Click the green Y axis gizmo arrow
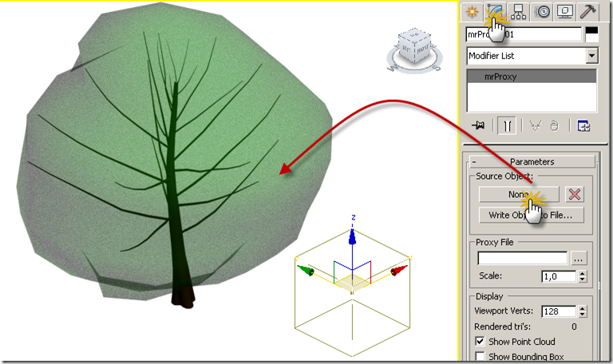 click(x=306, y=270)
